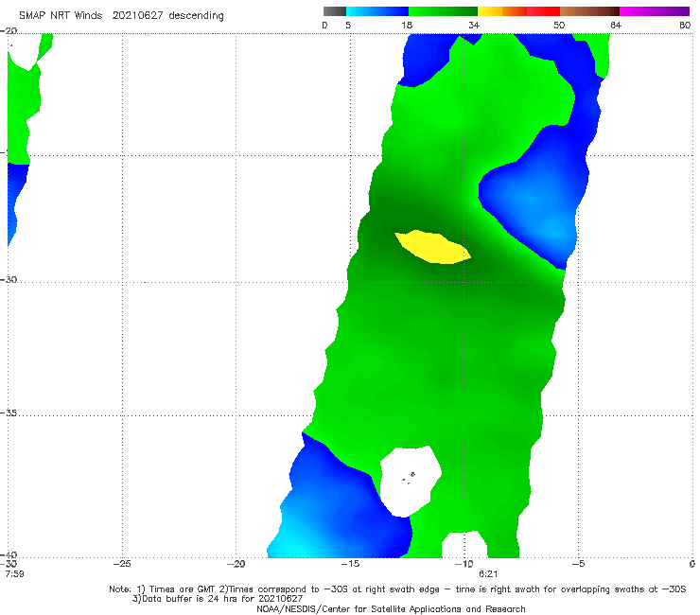Click the color bar label '64'
The height and width of the screenshot is (615, 700).
click(x=616, y=26)
